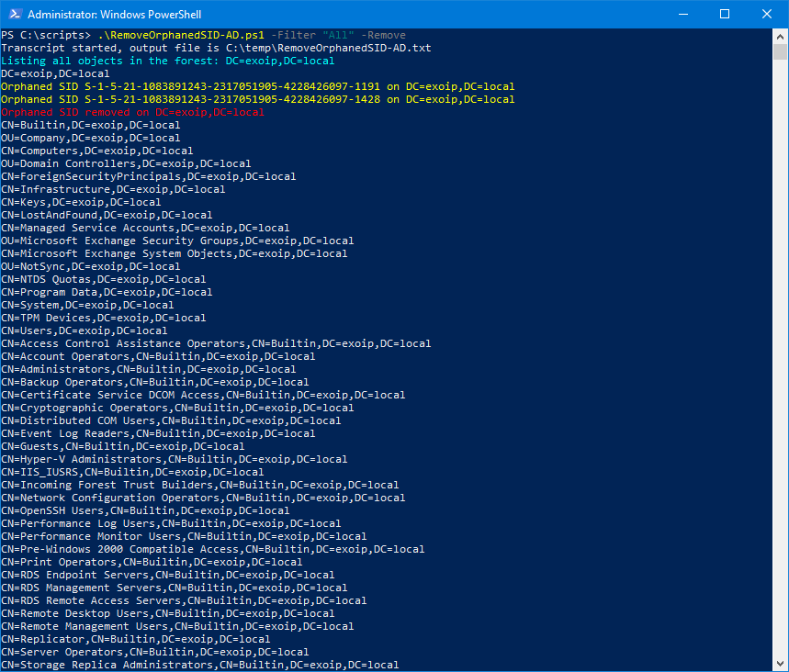The height and width of the screenshot is (672, 789).
Task: Click the 'CN=Hyper-V Administrators' line
Action: coord(175,459)
